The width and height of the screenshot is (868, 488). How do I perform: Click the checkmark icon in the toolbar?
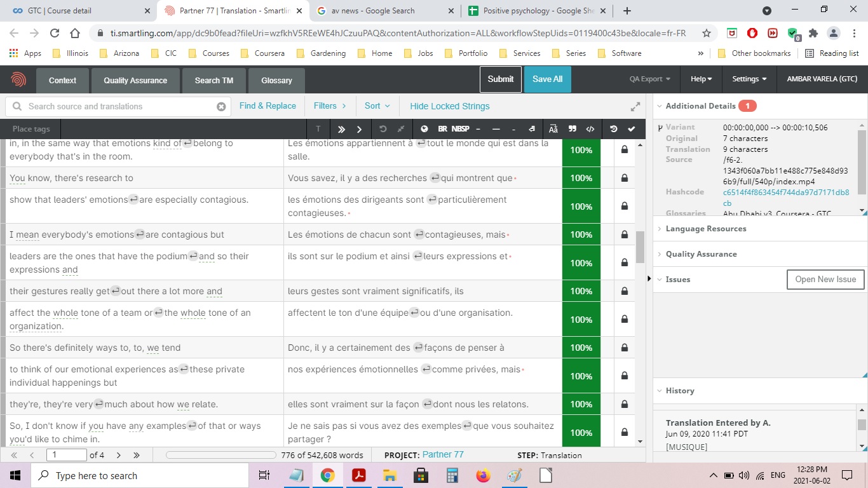(631, 129)
